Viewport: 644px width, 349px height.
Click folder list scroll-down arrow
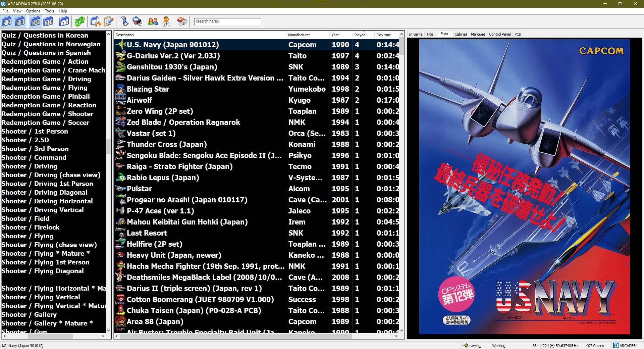pyautogui.click(x=108, y=331)
